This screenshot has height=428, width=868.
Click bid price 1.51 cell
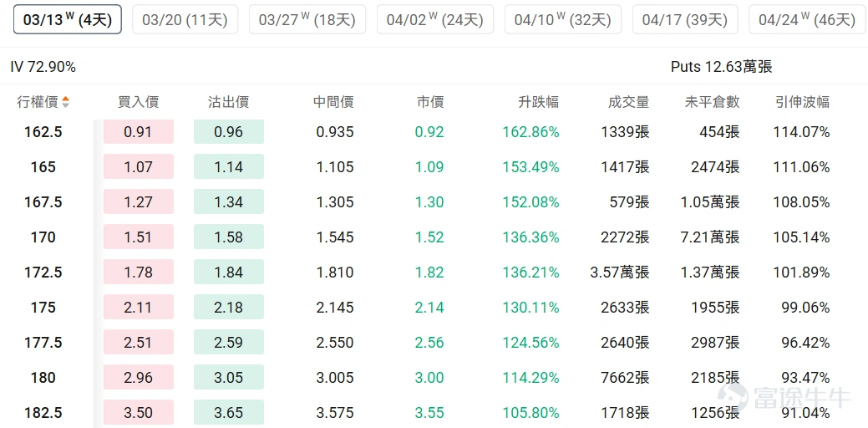(139, 237)
